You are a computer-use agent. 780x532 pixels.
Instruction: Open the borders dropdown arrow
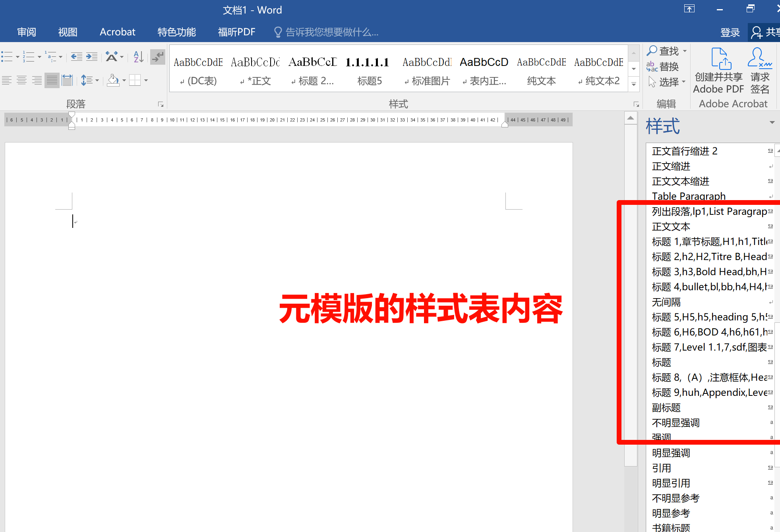[146, 81]
